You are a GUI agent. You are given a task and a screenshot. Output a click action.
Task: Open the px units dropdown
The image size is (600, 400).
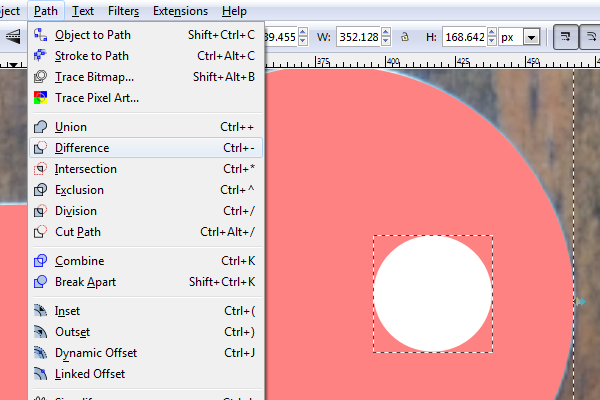click(532, 38)
